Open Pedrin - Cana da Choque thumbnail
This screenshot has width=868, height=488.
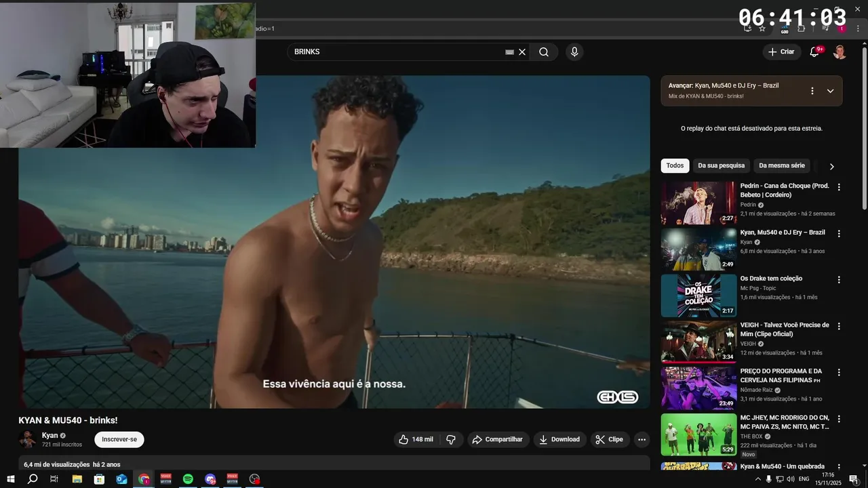click(x=698, y=203)
